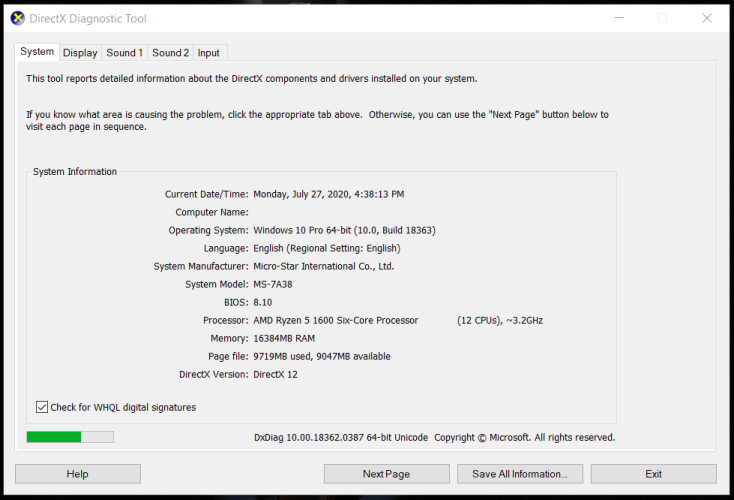Click the 'System Information' group label
Viewport: 734px width, 500px height.
[75, 172]
